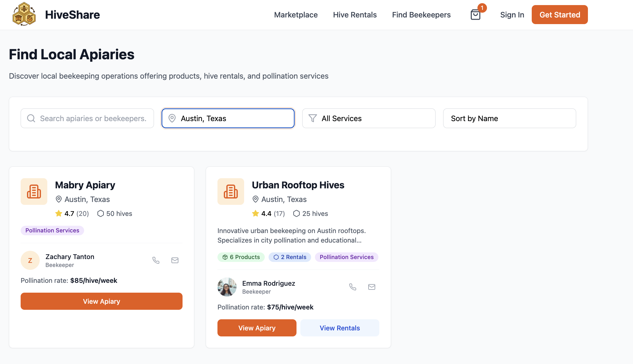Open the shopping cart icon
633x364 pixels.
click(x=475, y=15)
